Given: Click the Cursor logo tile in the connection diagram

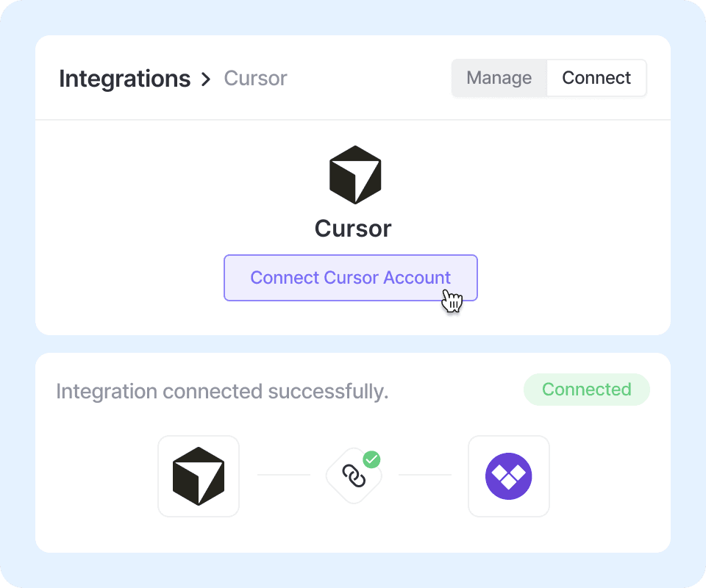Looking at the screenshot, I should (199, 476).
